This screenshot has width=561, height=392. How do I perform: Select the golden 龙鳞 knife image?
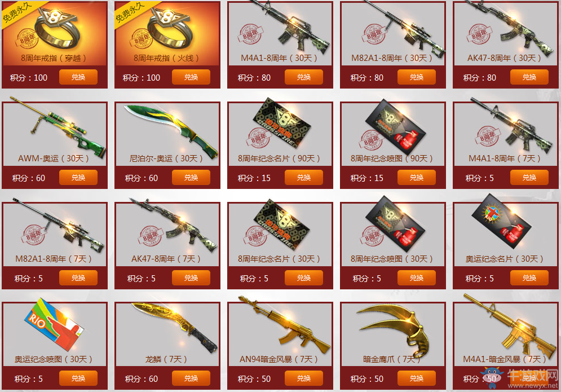tap(175, 327)
